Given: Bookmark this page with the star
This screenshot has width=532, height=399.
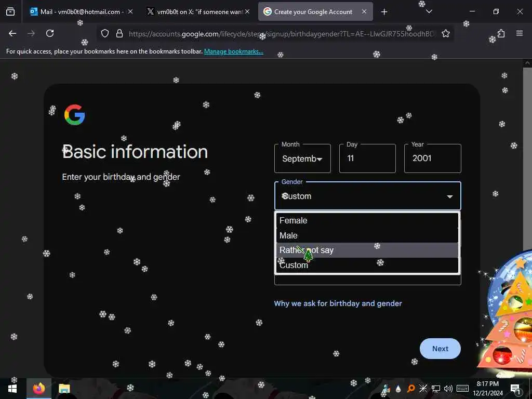Looking at the screenshot, I should point(445,33).
